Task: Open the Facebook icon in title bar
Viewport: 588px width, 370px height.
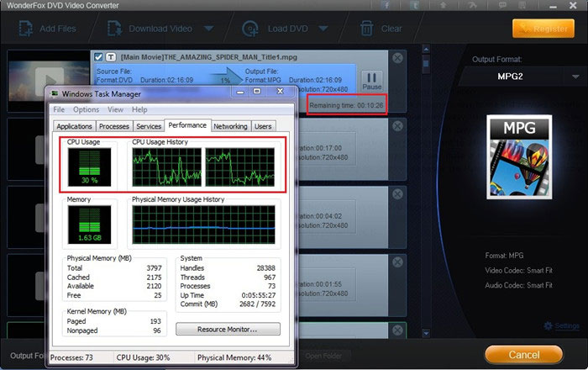Action: (x=386, y=5)
